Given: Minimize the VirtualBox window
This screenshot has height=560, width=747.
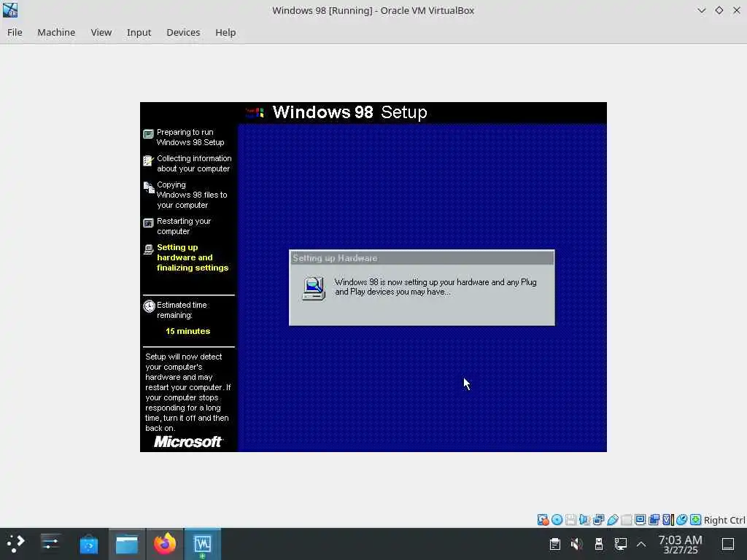Looking at the screenshot, I should point(701,10).
